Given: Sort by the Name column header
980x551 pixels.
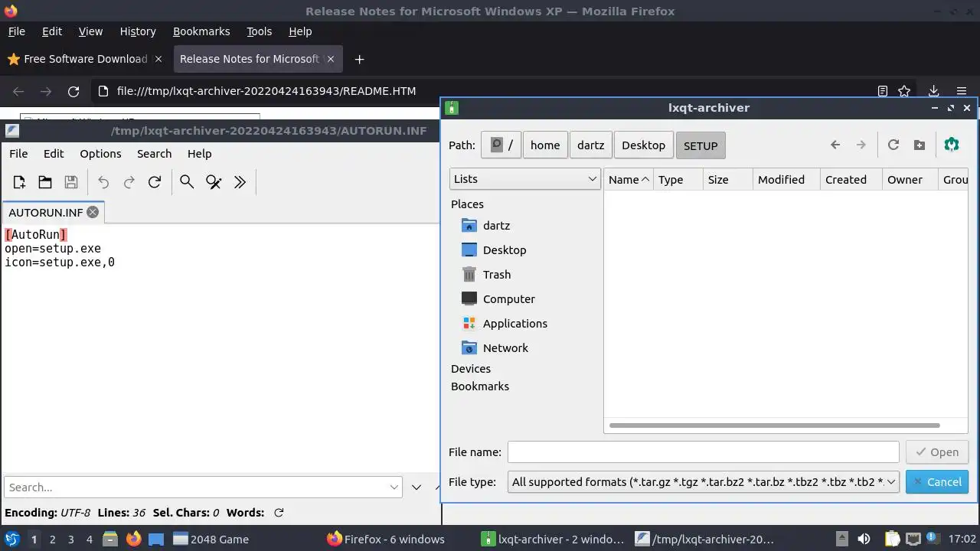Looking at the screenshot, I should (x=628, y=180).
